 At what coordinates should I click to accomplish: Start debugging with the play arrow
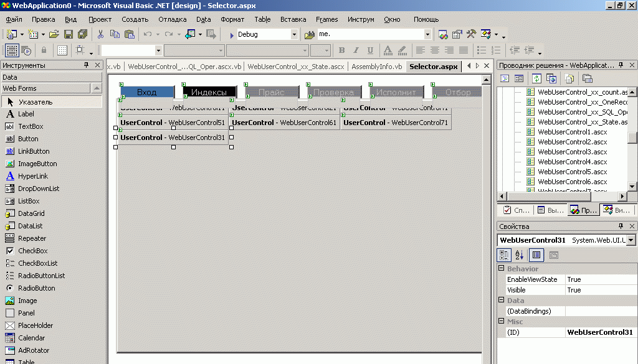[x=231, y=35]
